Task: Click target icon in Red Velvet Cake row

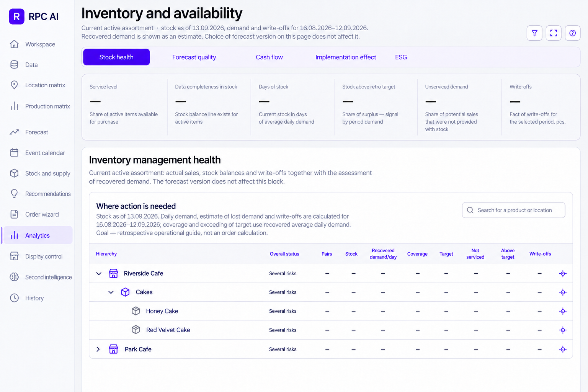Action: pyautogui.click(x=563, y=330)
